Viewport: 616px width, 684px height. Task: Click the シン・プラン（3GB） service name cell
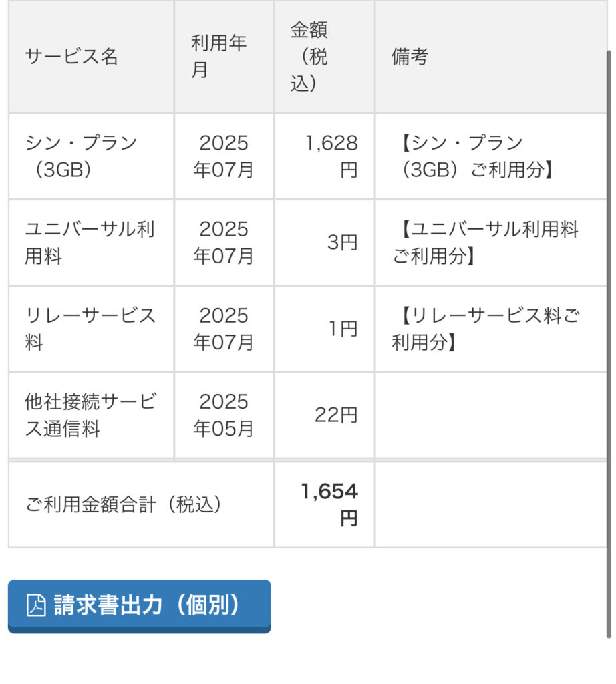91,156
